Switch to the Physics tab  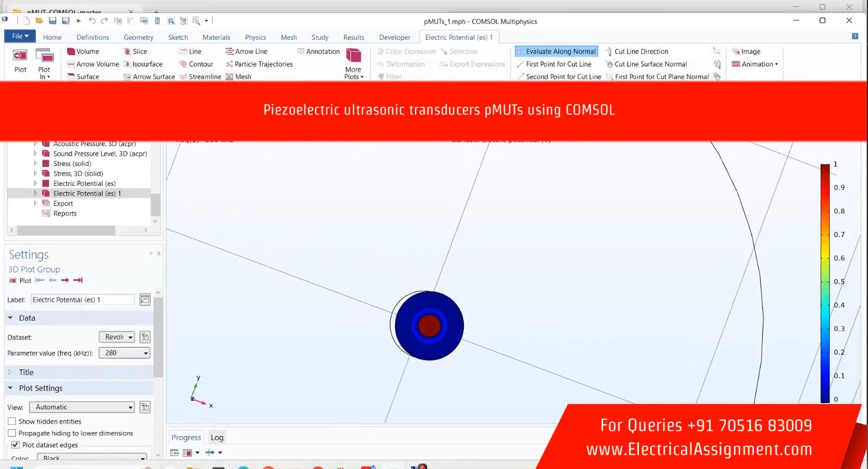coord(255,38)
